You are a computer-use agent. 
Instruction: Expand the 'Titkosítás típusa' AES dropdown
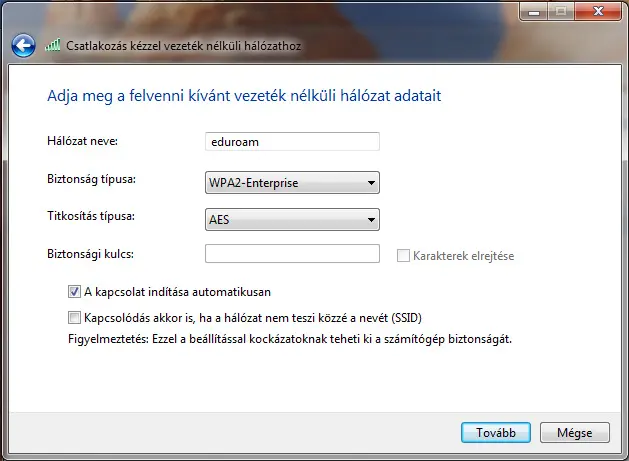[x=292, y=220]
